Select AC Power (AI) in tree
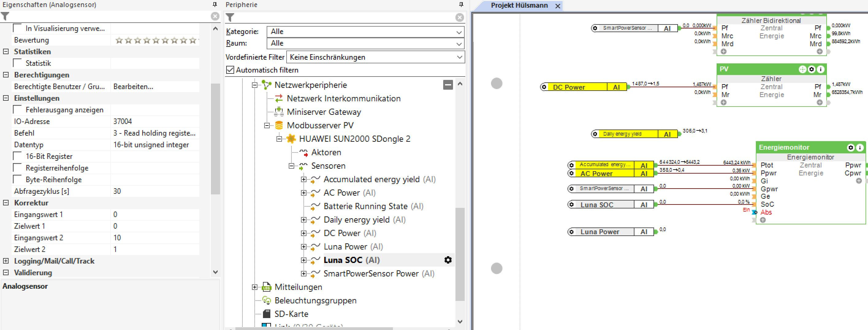This screenshot has height=330, width=868. click(349, 193)
